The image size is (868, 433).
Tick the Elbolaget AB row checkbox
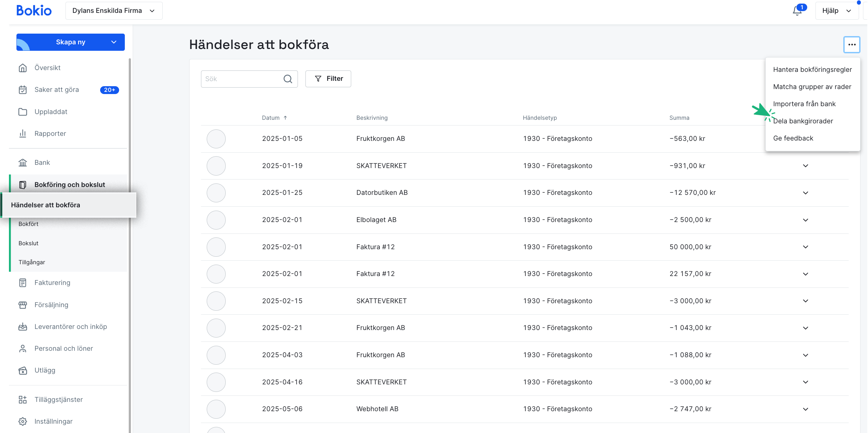pos(216,220)
